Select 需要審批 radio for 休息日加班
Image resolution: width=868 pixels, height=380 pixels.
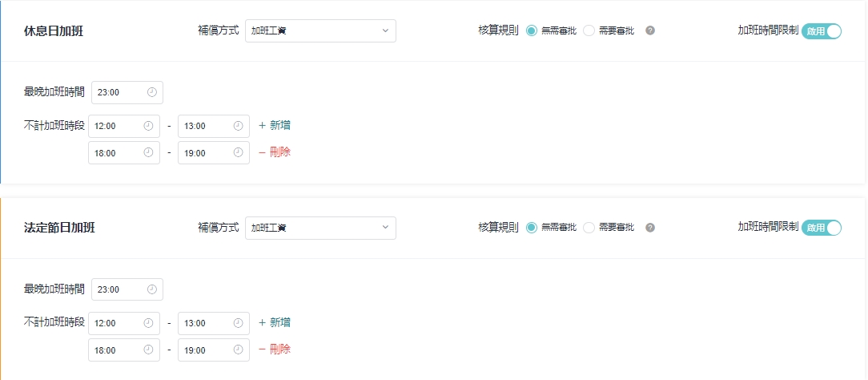click(589, 31)
